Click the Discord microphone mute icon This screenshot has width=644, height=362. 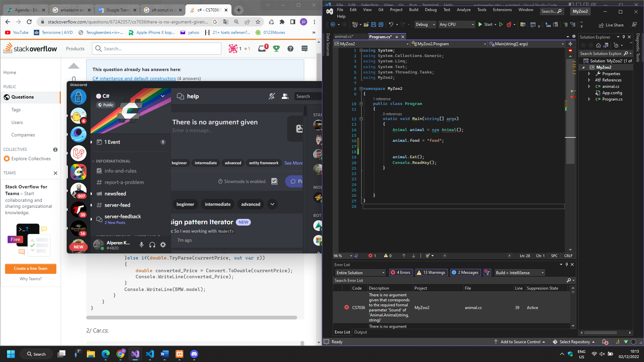pyautogui.click(x=142, y=245)
